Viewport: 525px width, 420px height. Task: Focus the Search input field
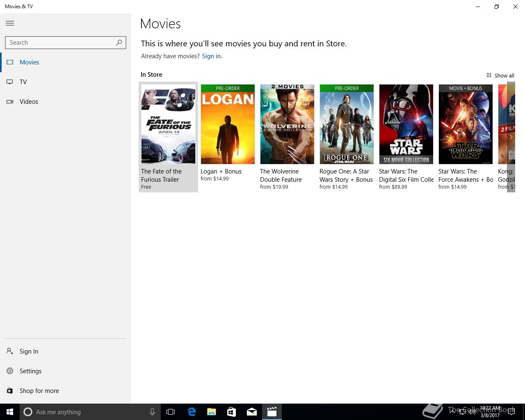click(x=66, y=43)
